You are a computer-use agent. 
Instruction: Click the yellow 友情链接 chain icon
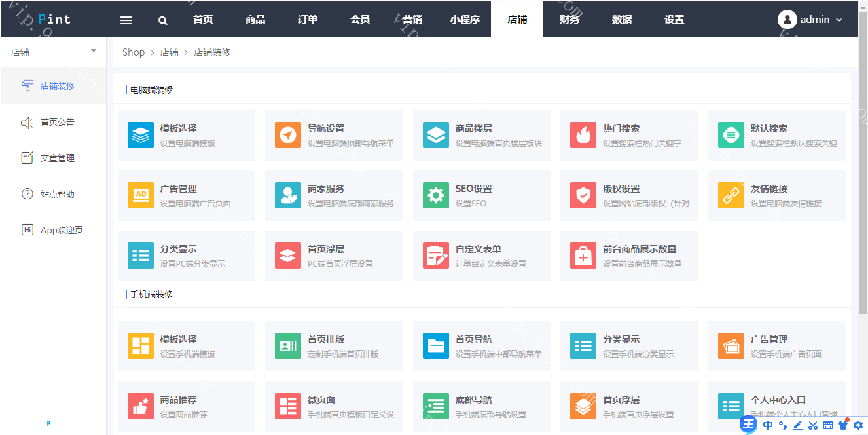731,195
